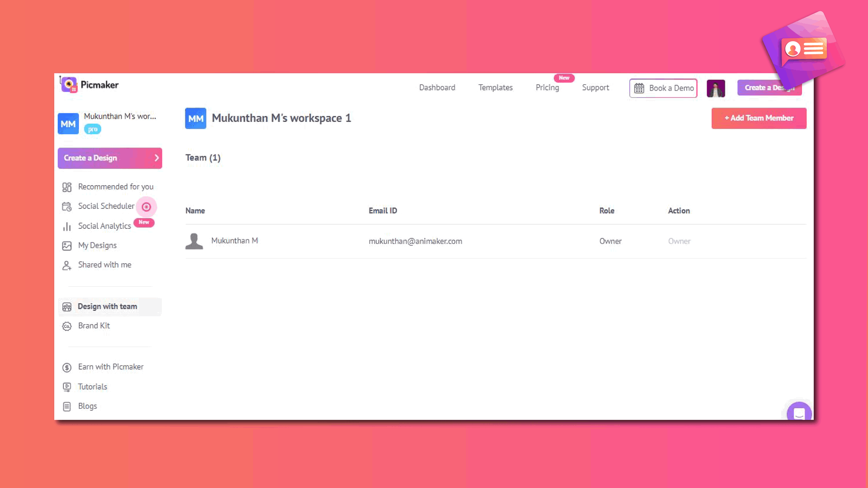868x488 pixels.
Task: Open Tutorials link
Action: pyautogui.click(x=92, y=386)
